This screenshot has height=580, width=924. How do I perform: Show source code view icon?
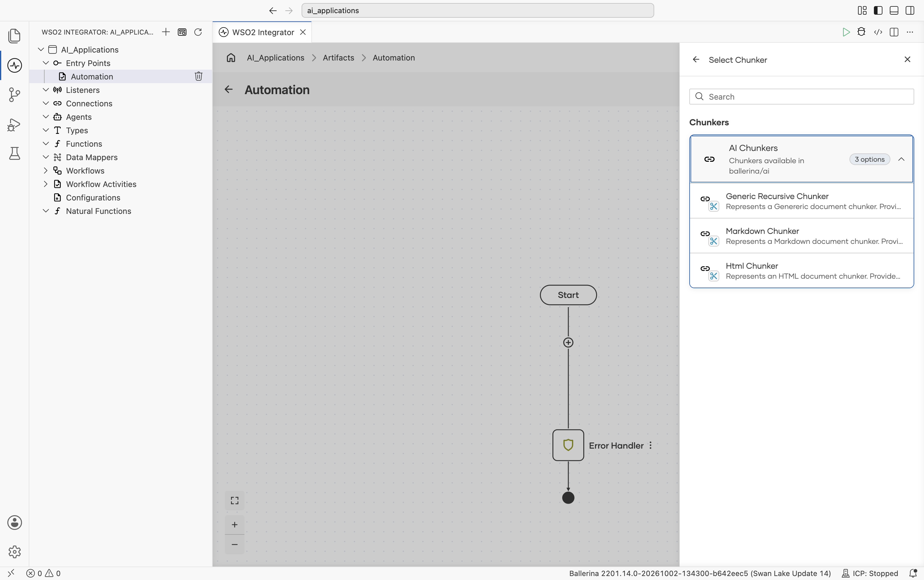(x=878, y=32)
